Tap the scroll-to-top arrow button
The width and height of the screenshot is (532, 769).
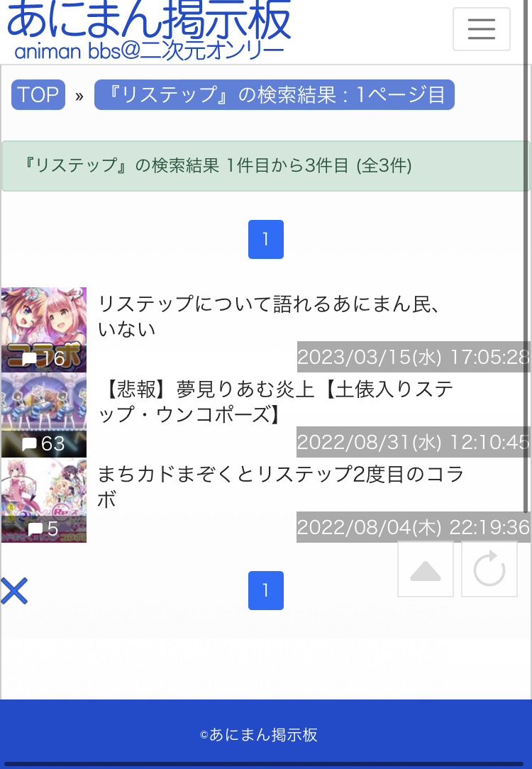(425, 570)
